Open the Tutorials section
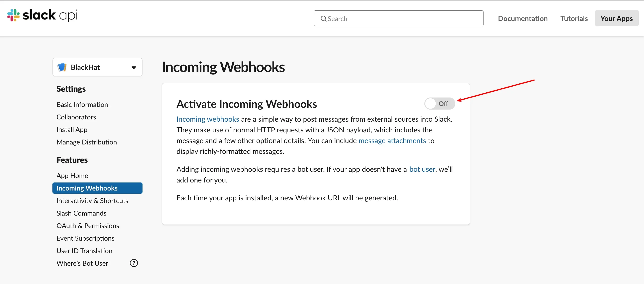 point(574,18)
